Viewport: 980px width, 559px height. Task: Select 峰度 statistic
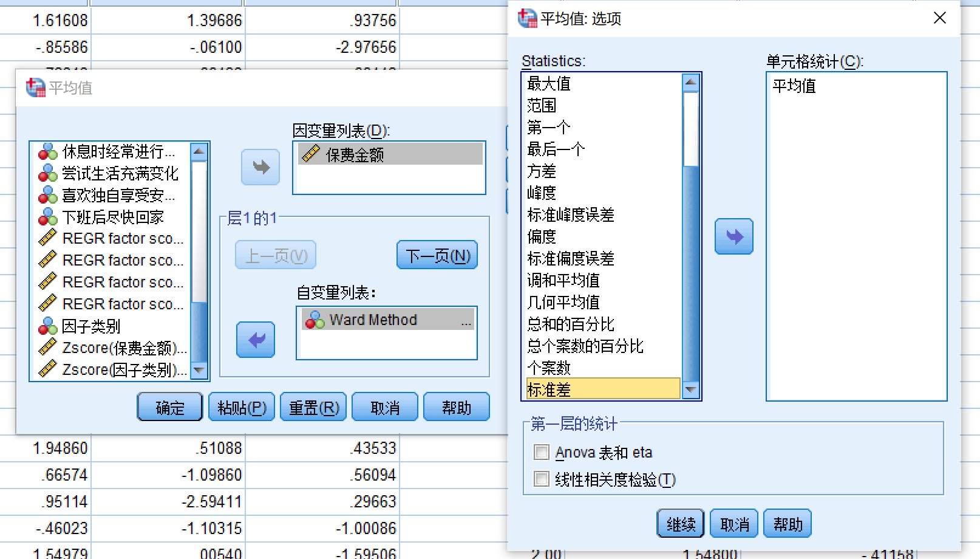tap(603, 193)
